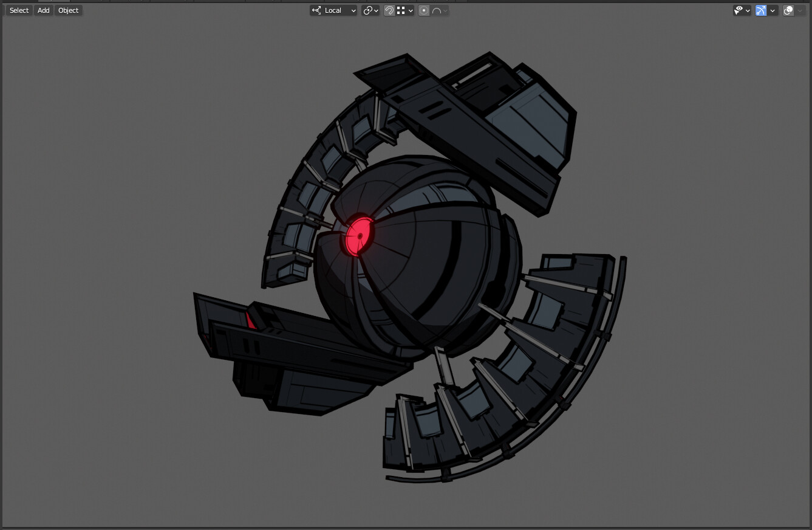Expand the gizmos settings chevron
812x530 pixels.
(773, 10)
